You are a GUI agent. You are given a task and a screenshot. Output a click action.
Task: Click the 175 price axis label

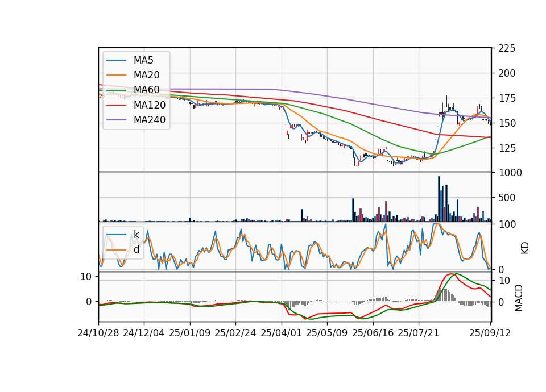click(x=507, y=98)
